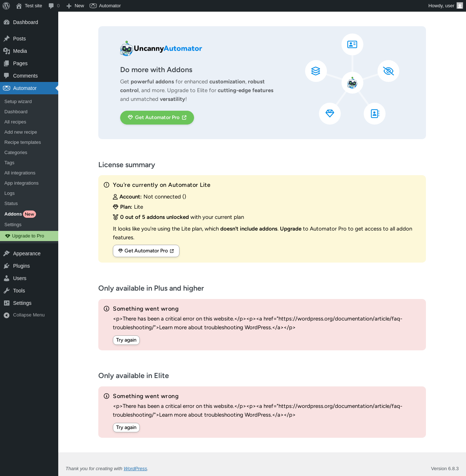Click the Users icon in sidebar
This screenshot has height=476, width=466.
point(7,278)
